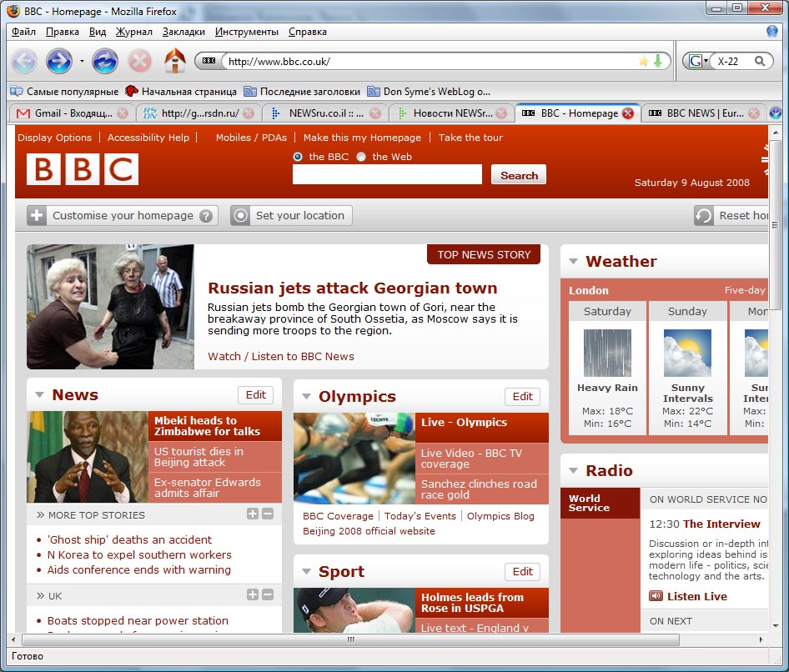Viewport: 789px width, 672px height.
Task: Collapse the Weather panel
Action: pyautogui.click(x=573, y=262)
